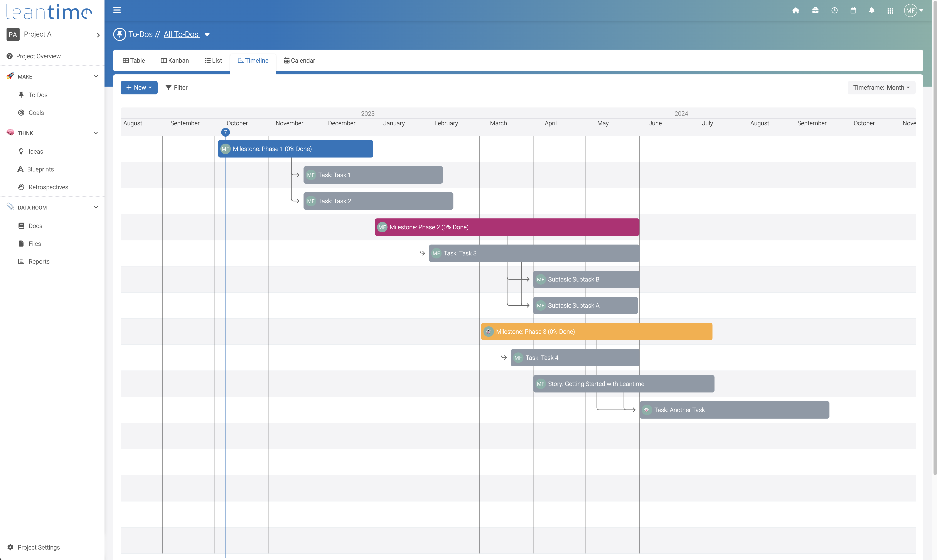Click the calendar icon in header

coord(853,11)
